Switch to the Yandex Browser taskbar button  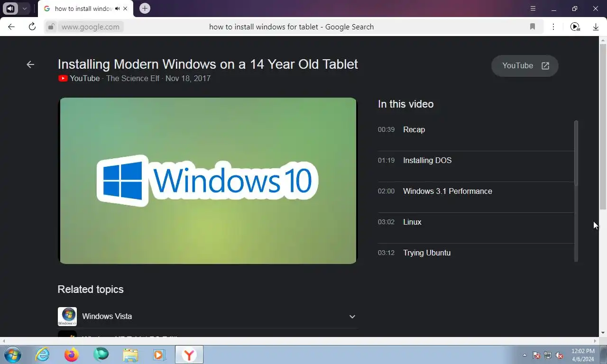click(189, 355)
